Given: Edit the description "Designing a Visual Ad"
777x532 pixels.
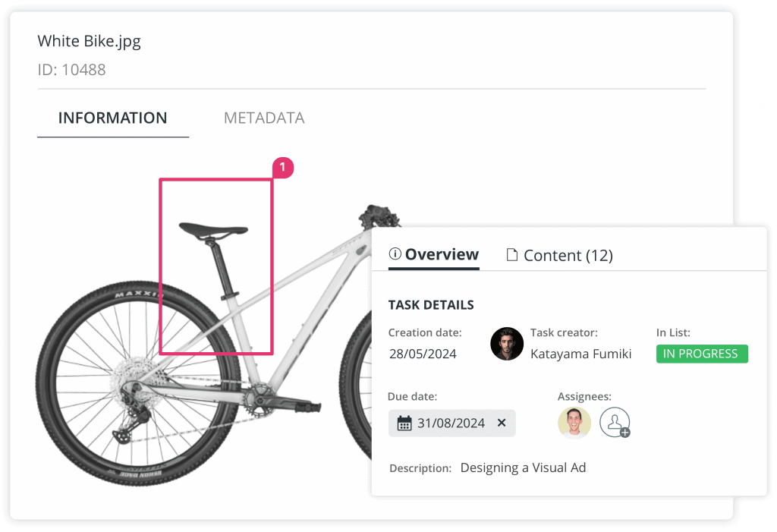Looking at the screenshot, I should [x=523, y=467].
